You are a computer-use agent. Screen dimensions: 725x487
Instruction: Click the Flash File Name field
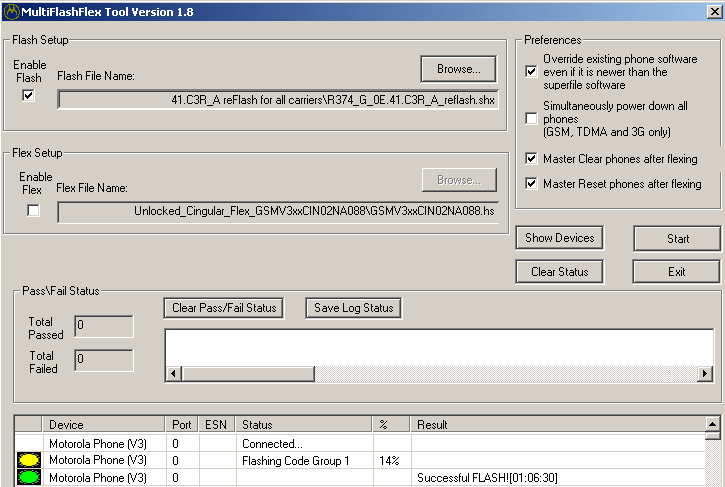tap(278, 99)
